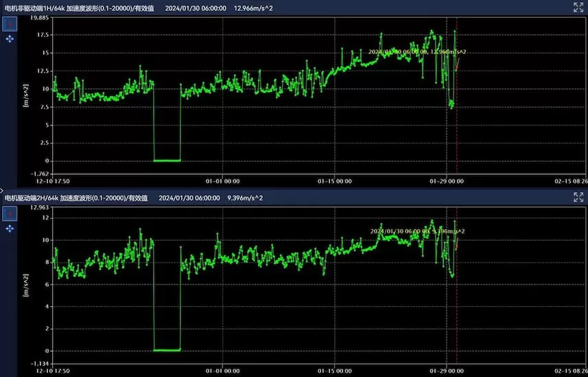Activate the pan/move tool in top chart
Screen dimensions: 588x377
(10, 39)
